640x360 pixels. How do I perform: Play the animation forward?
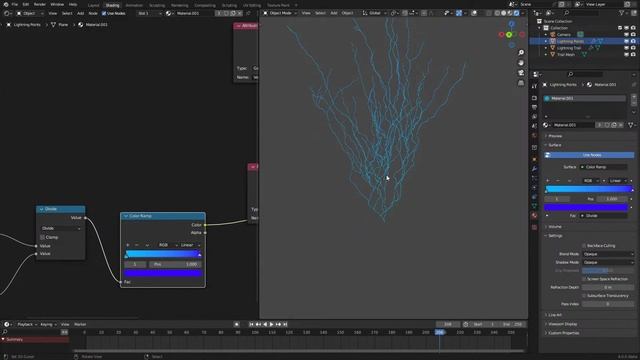pyautogui.click(x=271, y=324)
